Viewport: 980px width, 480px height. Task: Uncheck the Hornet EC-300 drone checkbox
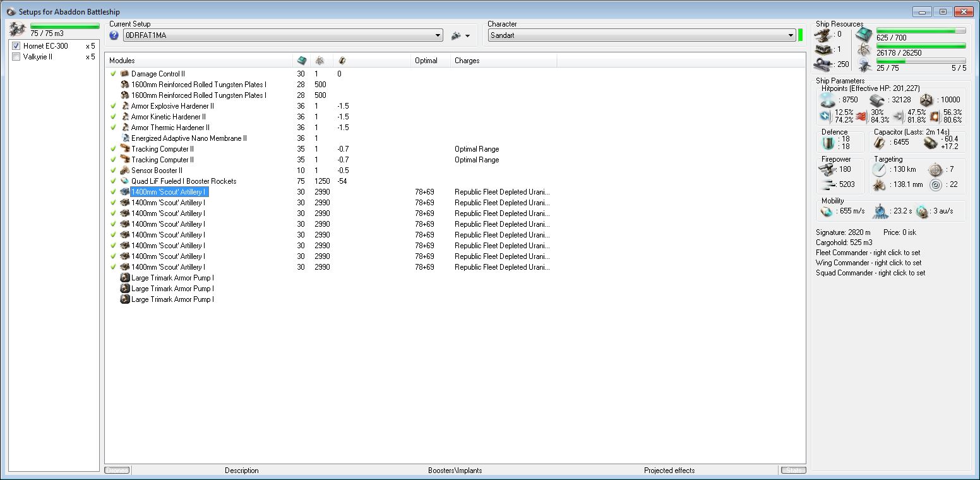pyautogui.click(x=16, y=46)
